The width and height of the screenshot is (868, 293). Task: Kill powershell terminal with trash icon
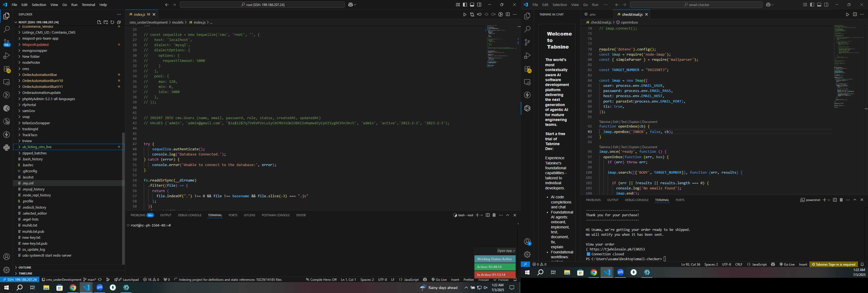pos(841,200)
